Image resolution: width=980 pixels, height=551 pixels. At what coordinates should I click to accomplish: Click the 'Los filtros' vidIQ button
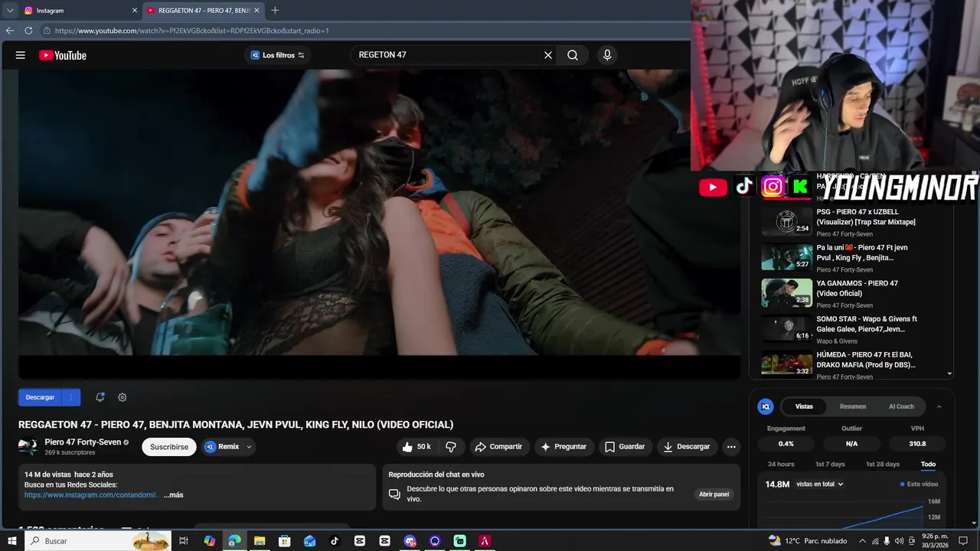(x=278, y=55)
